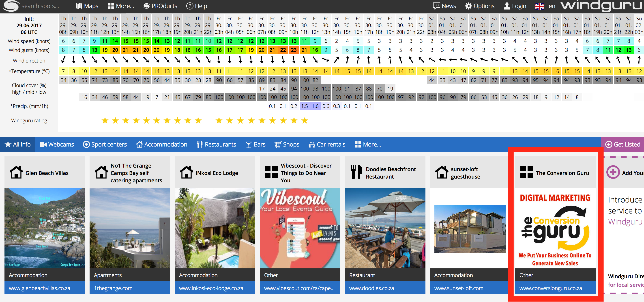This screenshot has height=302, width=644.
Task: Select the All info tab
Action: point(17,144)
